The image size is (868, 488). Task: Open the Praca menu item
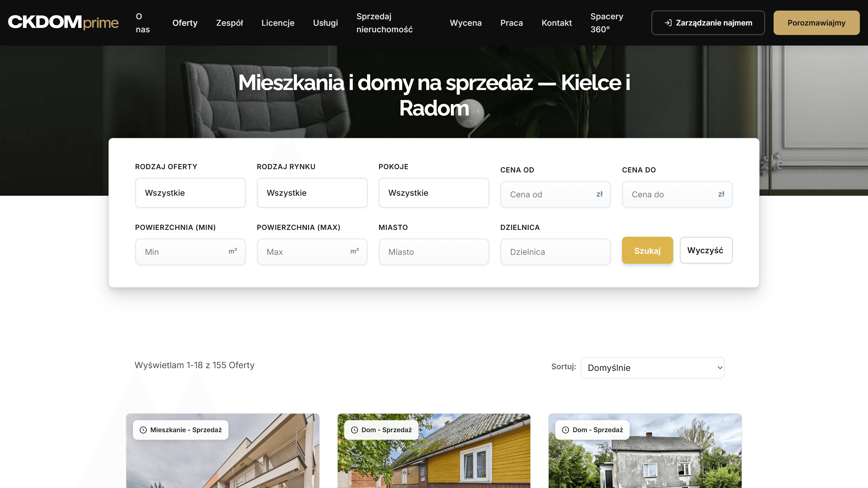pos(511,23)
